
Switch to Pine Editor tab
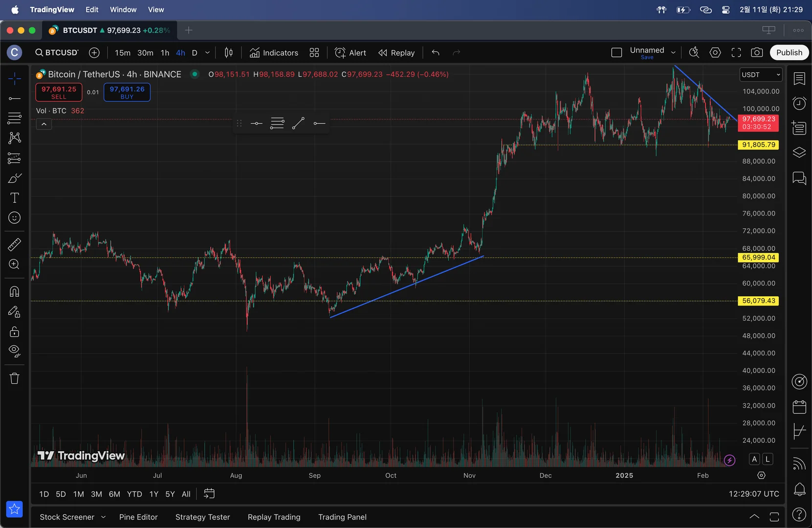(138, 517)
